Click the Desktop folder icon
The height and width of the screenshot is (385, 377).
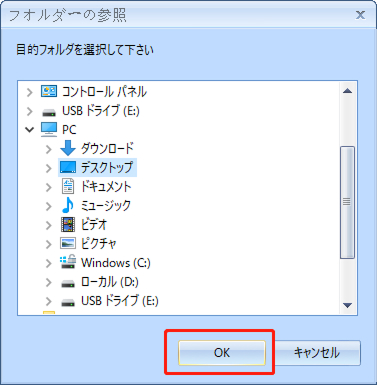point(68,167)
